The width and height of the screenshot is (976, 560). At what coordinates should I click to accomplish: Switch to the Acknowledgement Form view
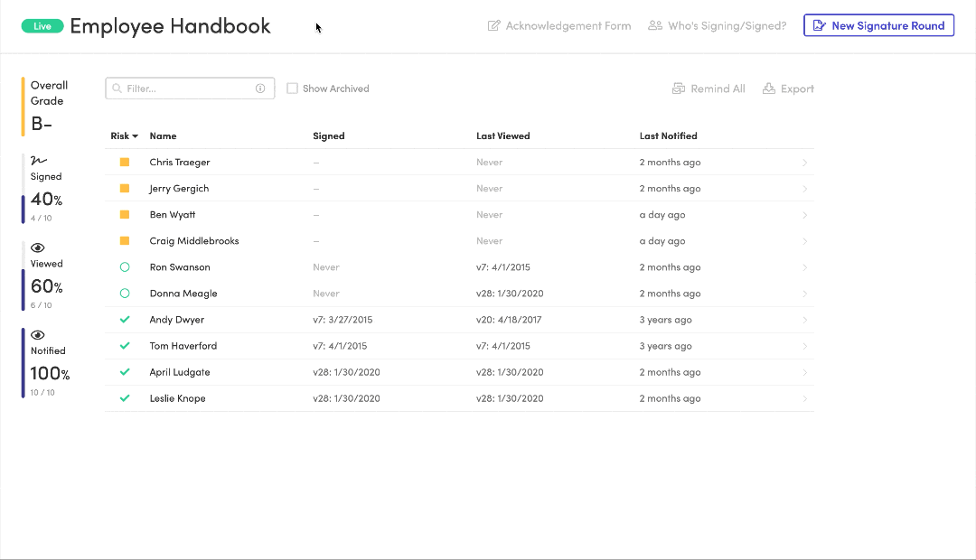(x=559, y=25)
